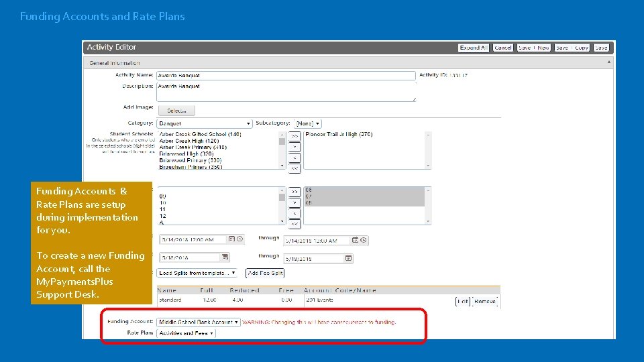
Task: Move all schools left with << button
Action: (x=294, y=168)
